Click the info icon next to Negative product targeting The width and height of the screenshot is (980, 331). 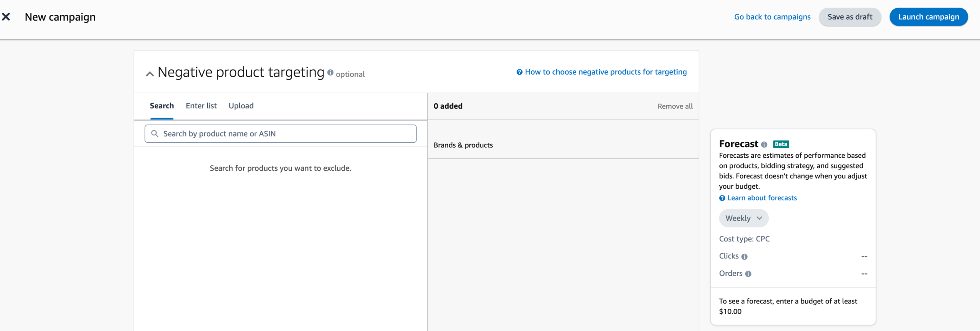click(330, 72)
